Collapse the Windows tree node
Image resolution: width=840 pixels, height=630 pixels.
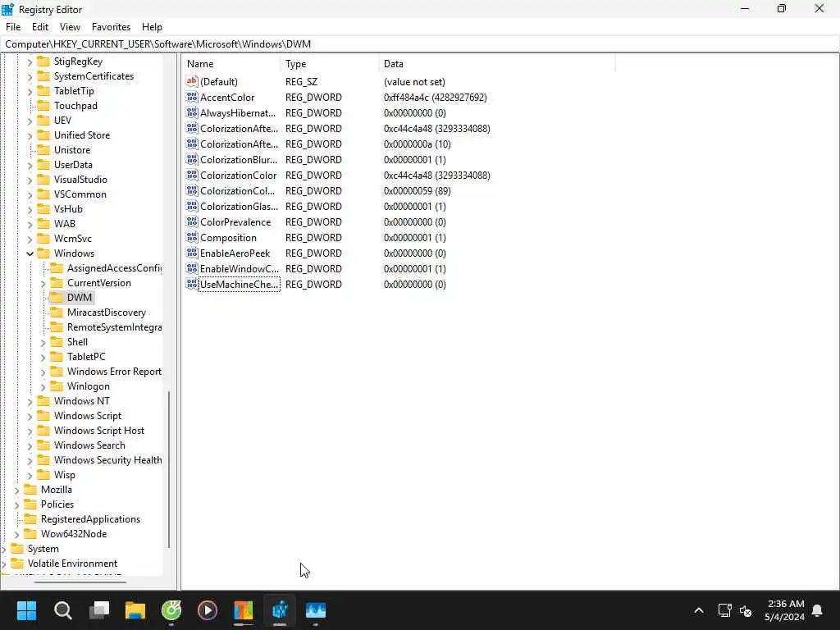click(30, 253)
